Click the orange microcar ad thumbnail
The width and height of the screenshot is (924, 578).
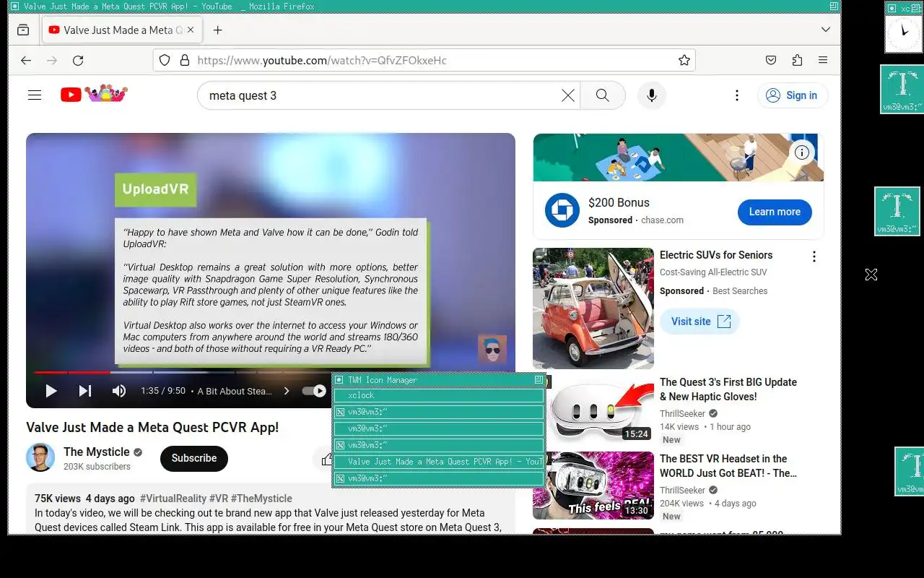pos(593,309)
